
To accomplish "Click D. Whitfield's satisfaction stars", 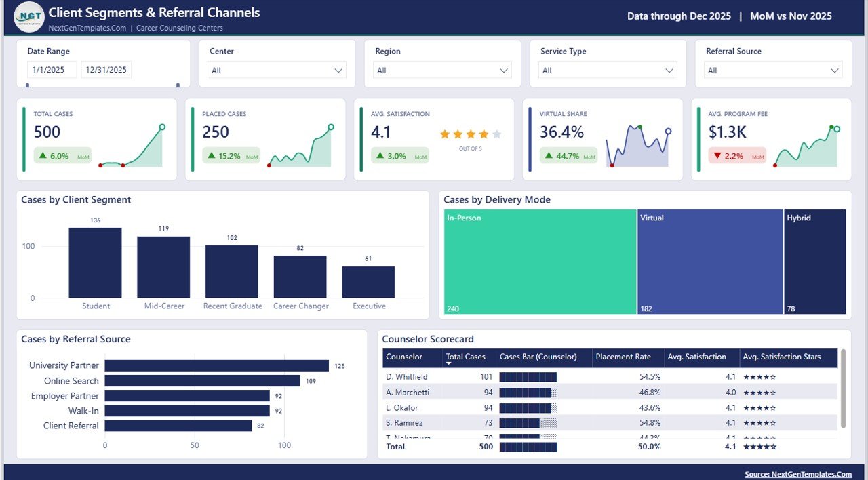I will (759, 376).
